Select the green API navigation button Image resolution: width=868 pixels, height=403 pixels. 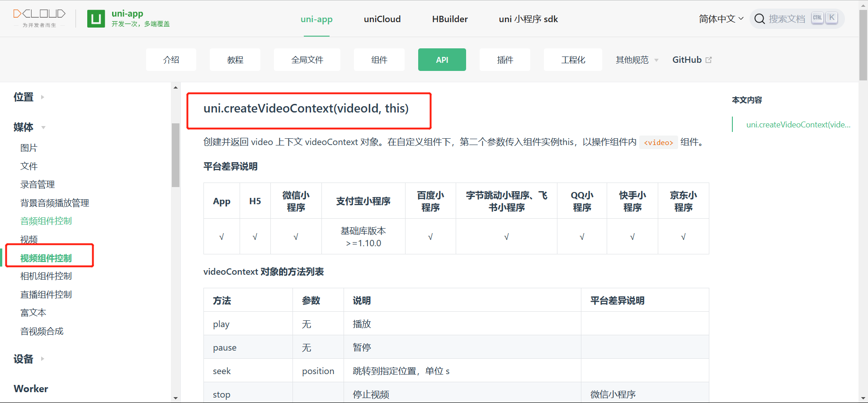click(442, 60)
